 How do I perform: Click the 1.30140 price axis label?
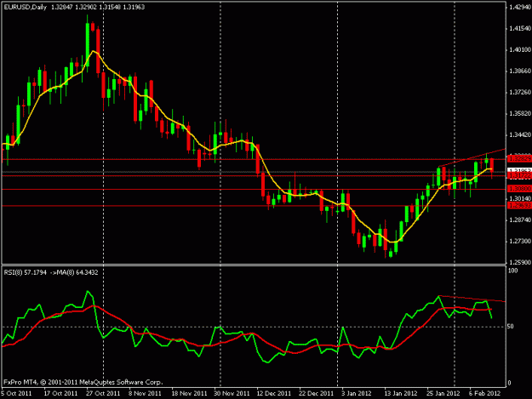520,199
